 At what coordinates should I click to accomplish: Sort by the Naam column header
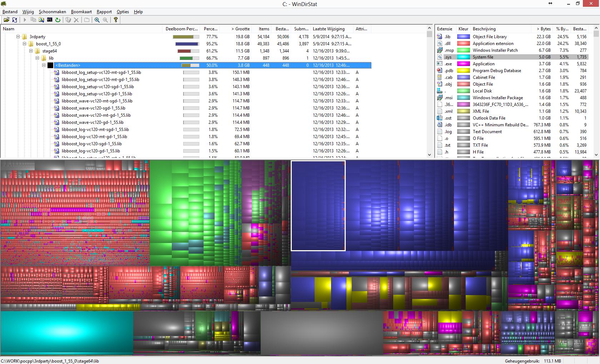tap(81, 29)
